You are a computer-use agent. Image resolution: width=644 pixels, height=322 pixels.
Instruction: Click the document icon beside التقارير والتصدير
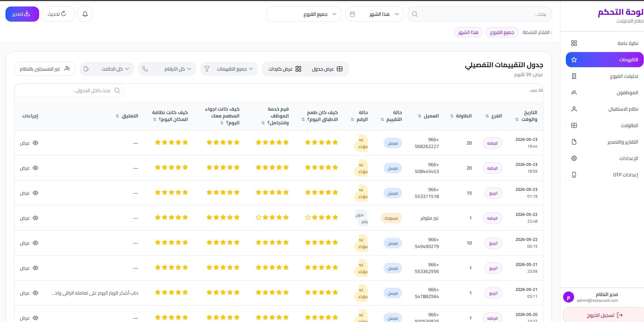click(574, 142)
